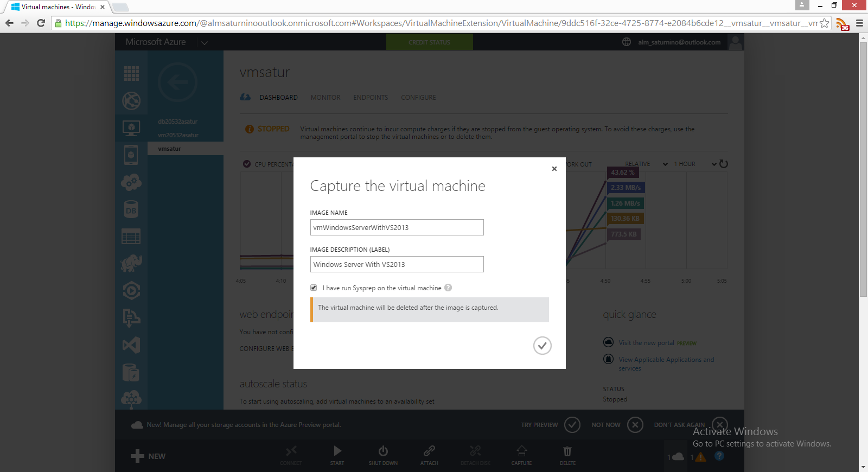Open the Cloud Services gears icon in sidebar
The image size is (868, 472).
[x=131, y=182]
